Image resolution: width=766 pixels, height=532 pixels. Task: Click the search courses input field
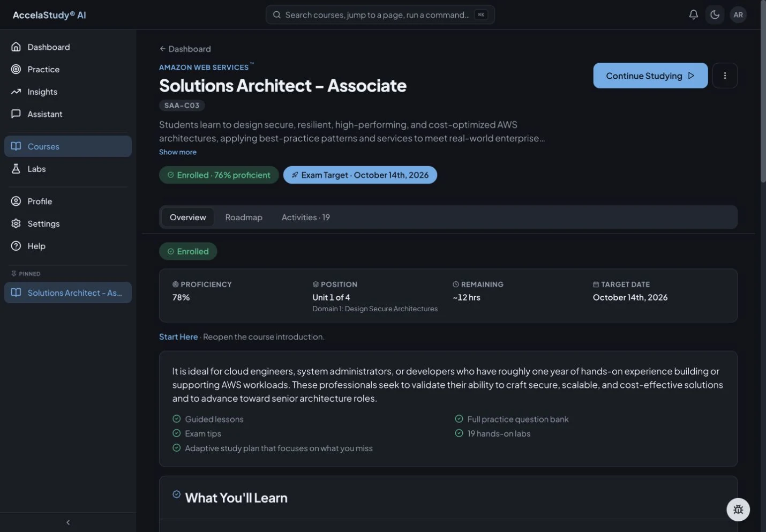click(380, 15)
